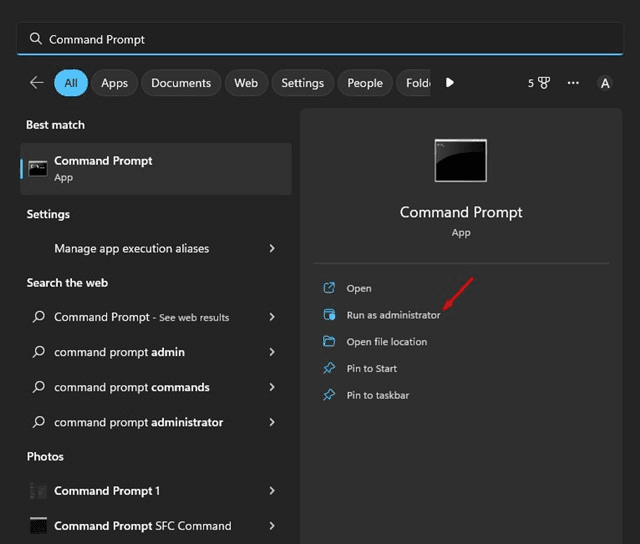Image resolution: width=640 pixels, height=544 pixels.
Task: Click the Open action icon
Action: point(329,288)
